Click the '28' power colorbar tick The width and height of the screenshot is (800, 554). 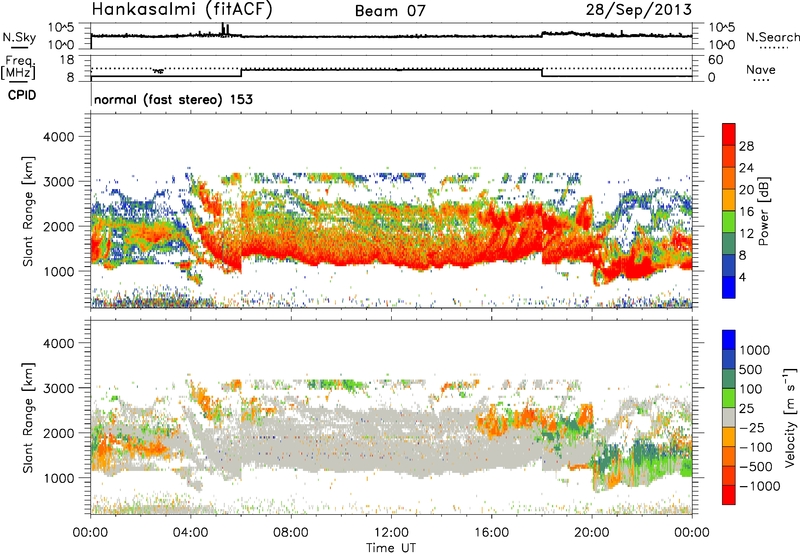pyautogui.click(x=746, y=146)
